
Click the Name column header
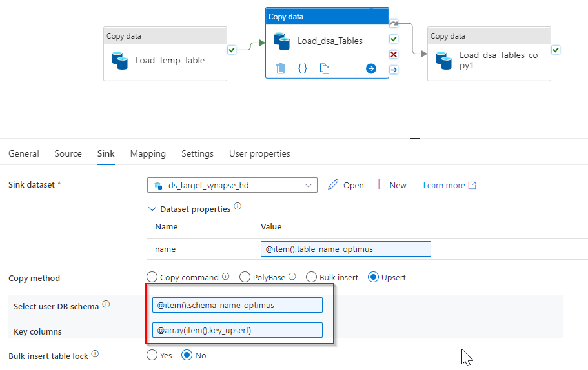166,226
